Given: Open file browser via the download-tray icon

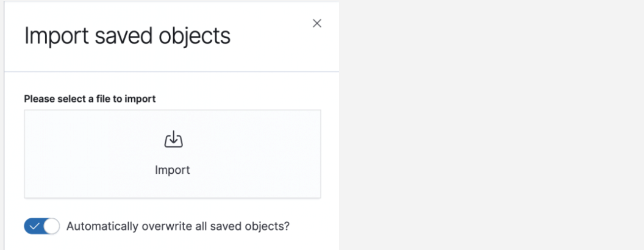Looking at the screenshot, I should point(173,140).
